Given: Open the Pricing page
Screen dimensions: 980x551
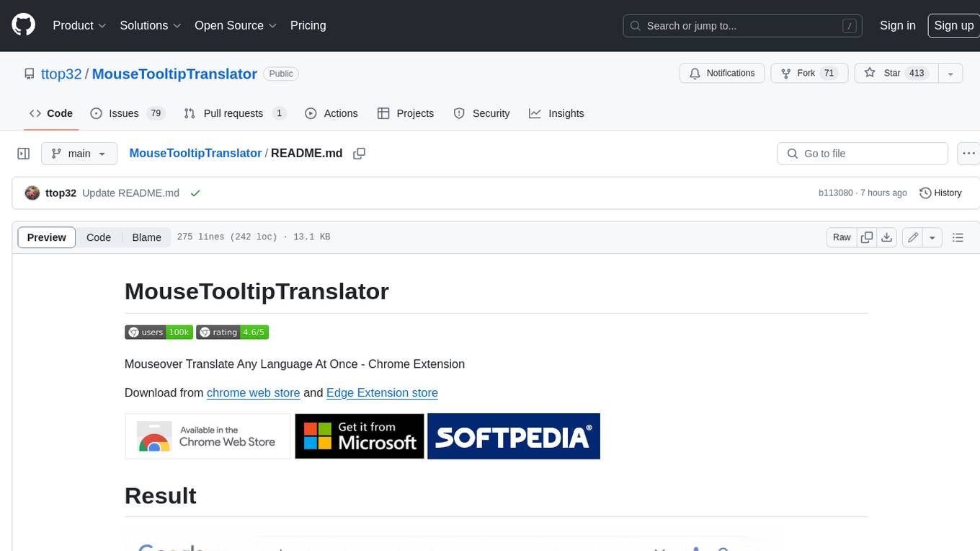Looking at the screenshot, I should [x=308, y=25].
